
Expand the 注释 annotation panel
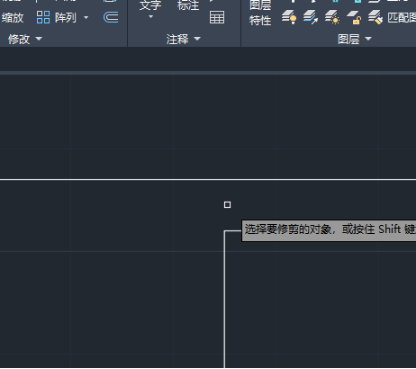[183, 39]
